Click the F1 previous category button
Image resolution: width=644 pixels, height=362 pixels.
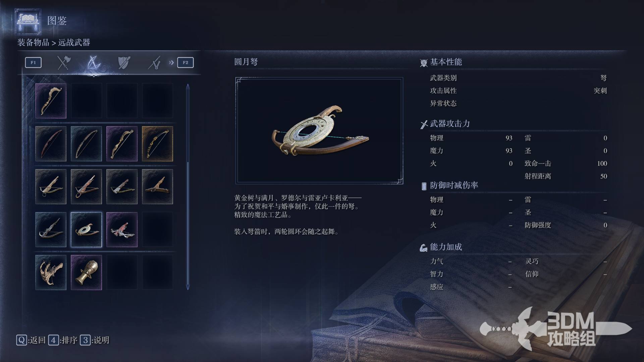pos(33,63)
